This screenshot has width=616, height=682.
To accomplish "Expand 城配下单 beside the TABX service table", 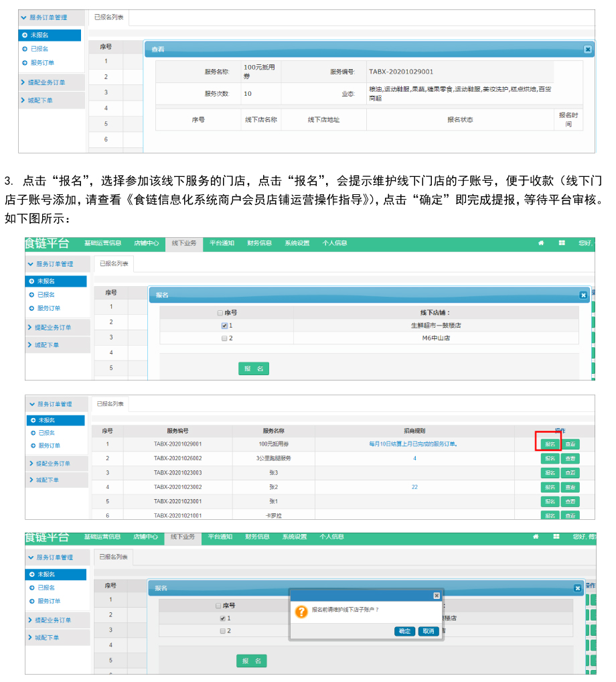I will click(31, 480).
